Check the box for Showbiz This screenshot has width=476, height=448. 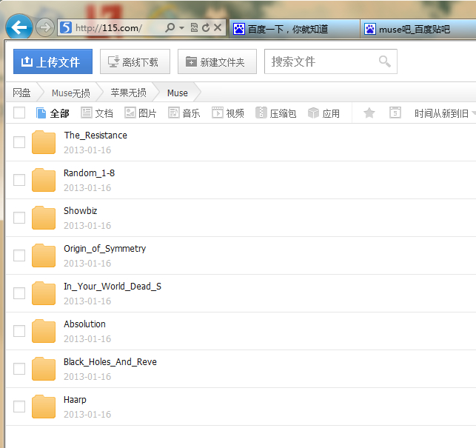click(19, 218)
